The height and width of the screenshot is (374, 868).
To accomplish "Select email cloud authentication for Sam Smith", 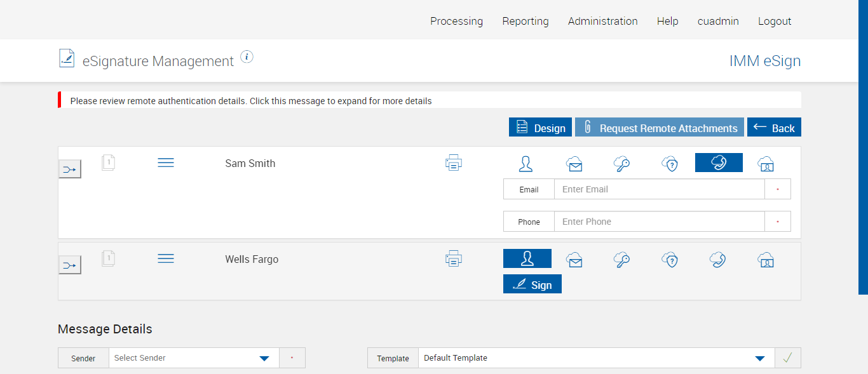I will pos(574,164).
